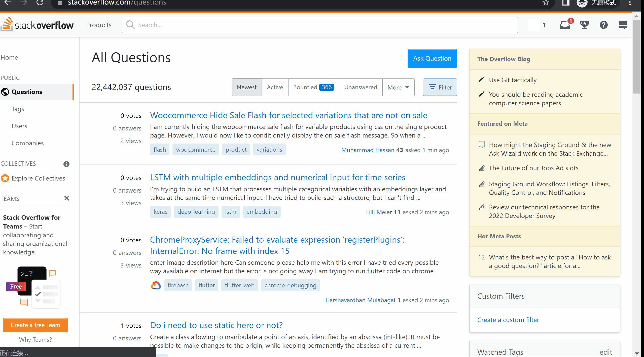Click the achievements trophy icon
The width and height of the screenshot is (644, 357).
click(x=584, y=25)
